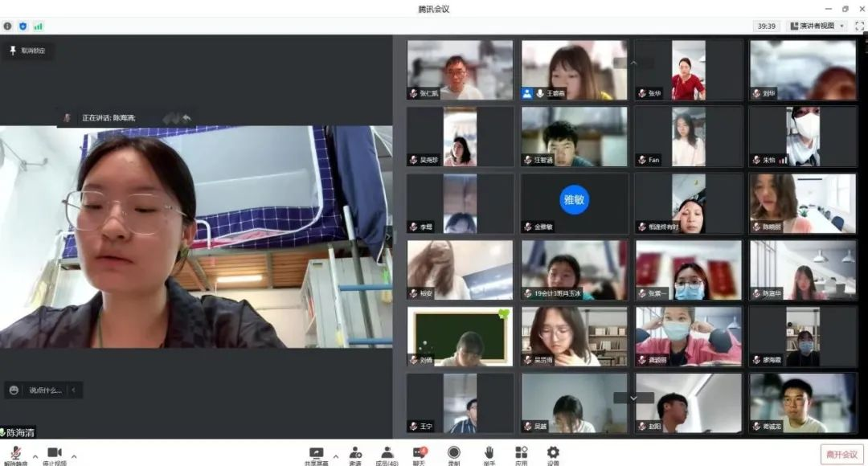Open the speaker view layout dropdown

point(817,26)
